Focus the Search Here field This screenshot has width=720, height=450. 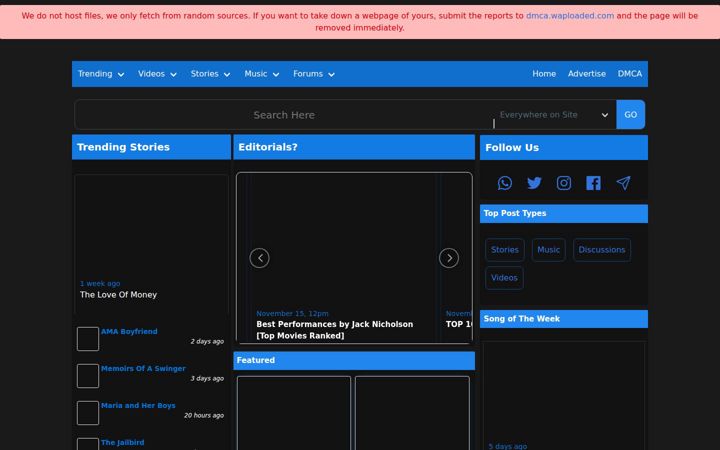click(284, 115)
